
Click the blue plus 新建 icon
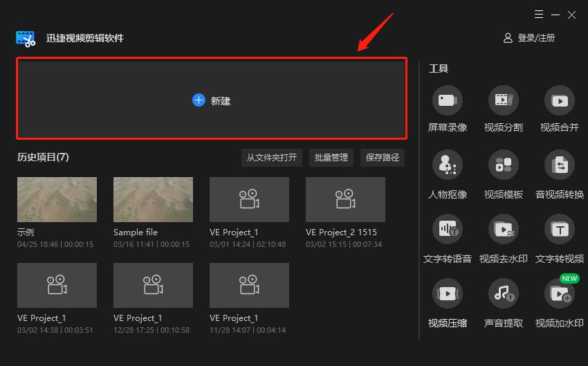[x=199, y=100]
